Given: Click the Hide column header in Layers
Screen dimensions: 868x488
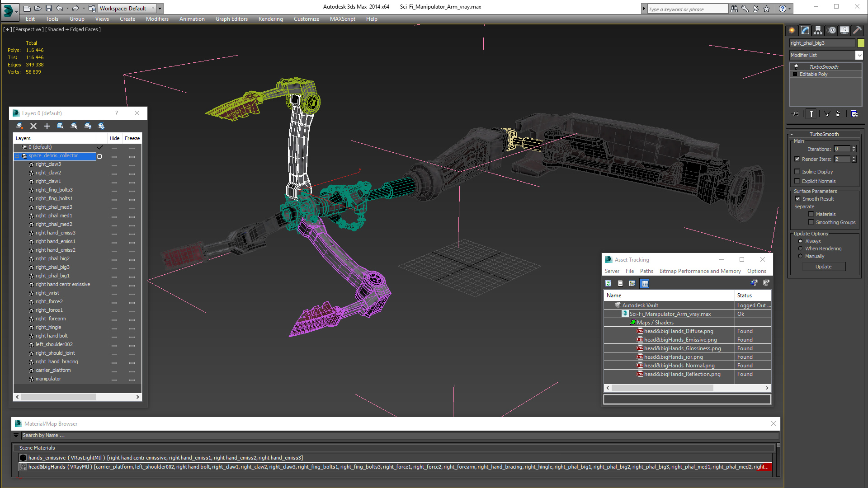Looking at the screenshot, I should [x=115, y=138].
